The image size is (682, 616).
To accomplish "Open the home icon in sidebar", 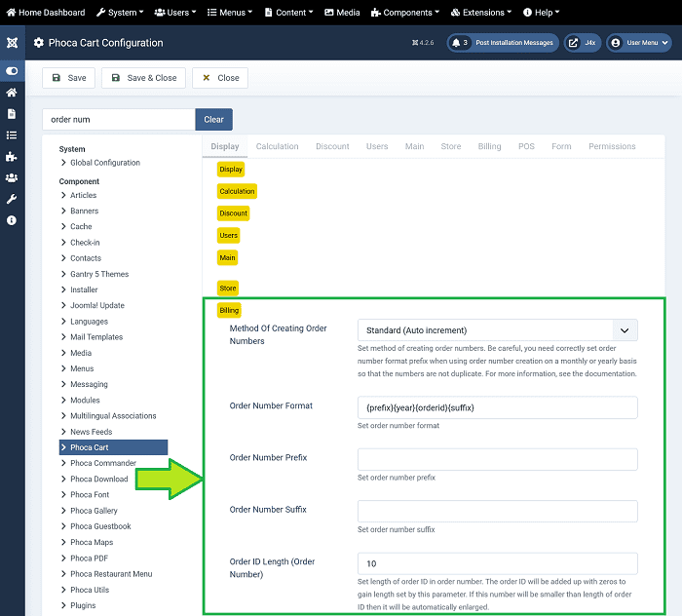I will tap(12, 93).
